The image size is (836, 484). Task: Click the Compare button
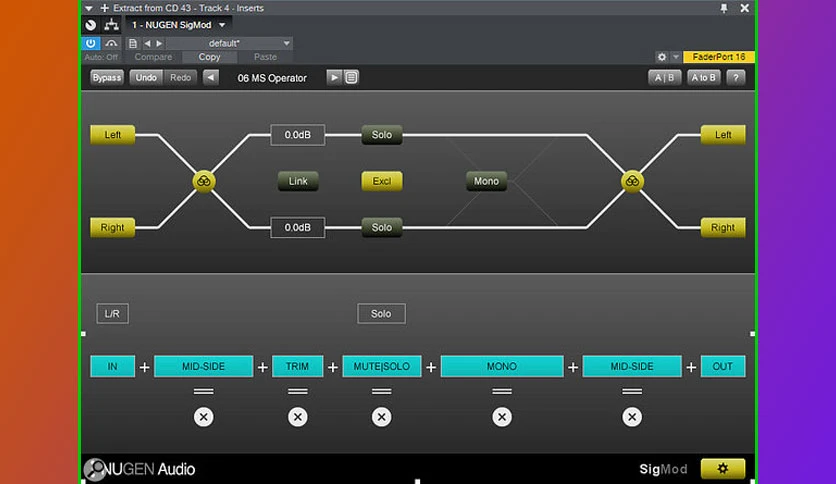coord(153,57)
